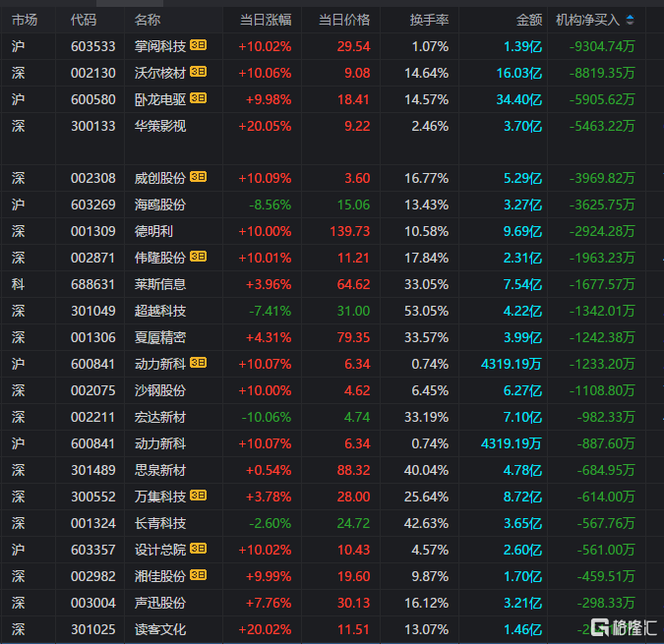Click price 139.73 of 德明利
Screen dimensions: 664x644
(x=350, y=231)
